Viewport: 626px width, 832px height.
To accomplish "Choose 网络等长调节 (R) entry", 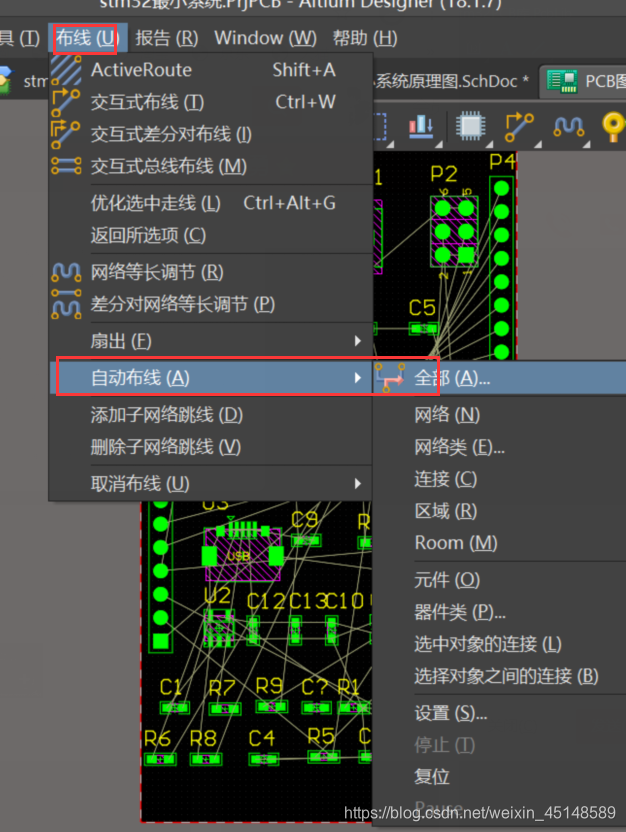I will point(211,272).
